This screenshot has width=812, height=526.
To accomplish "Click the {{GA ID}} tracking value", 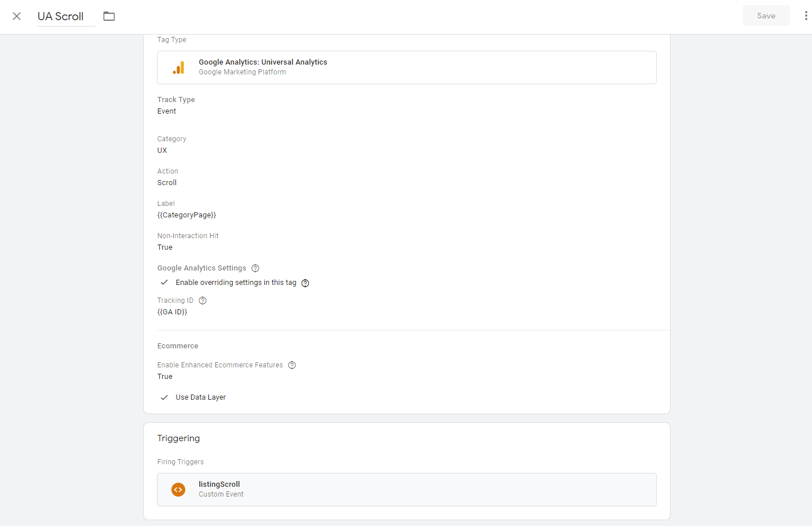I will (x=172, y=312).
